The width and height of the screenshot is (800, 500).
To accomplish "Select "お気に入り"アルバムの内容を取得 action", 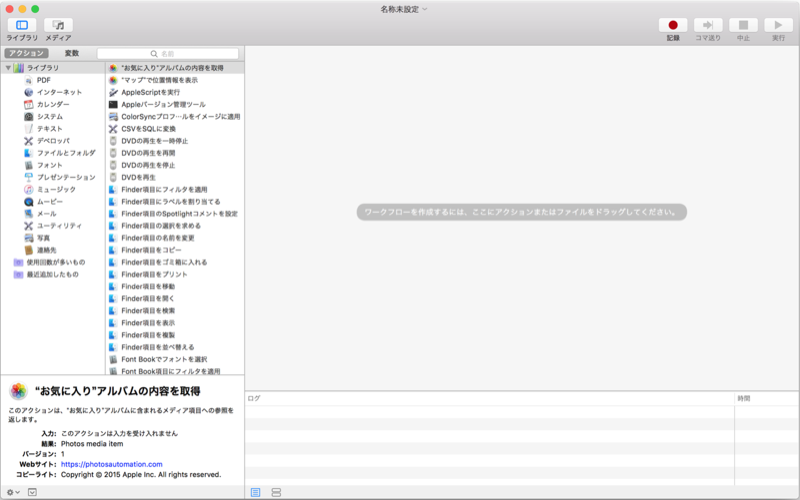I will click(175, 68).
